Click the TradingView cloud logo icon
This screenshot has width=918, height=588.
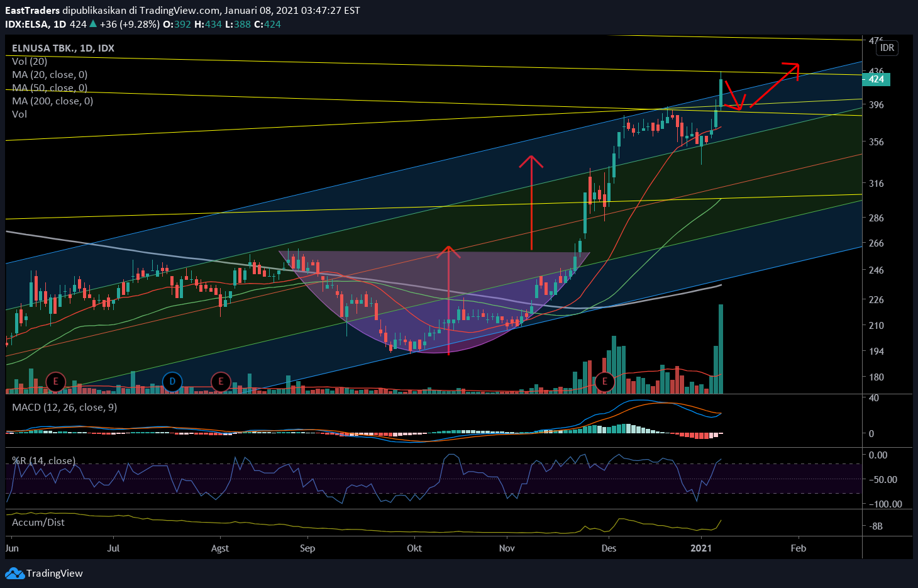[14, 574]
